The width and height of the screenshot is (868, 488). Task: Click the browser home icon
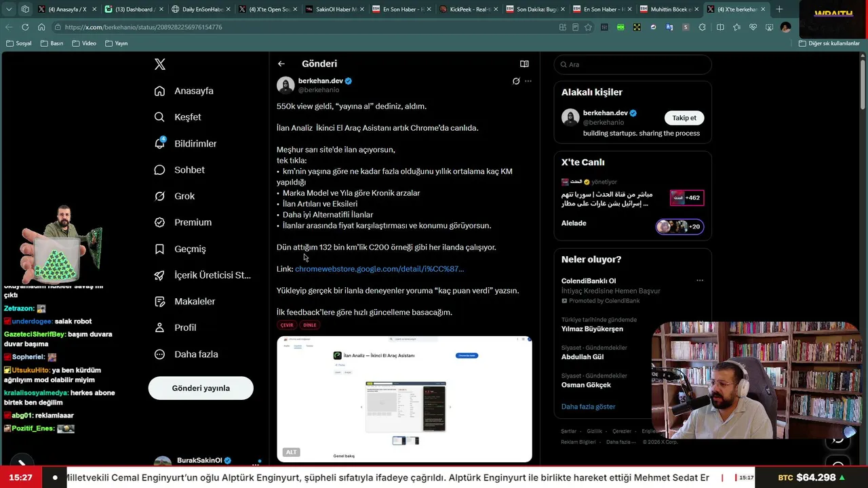[41, 27]
